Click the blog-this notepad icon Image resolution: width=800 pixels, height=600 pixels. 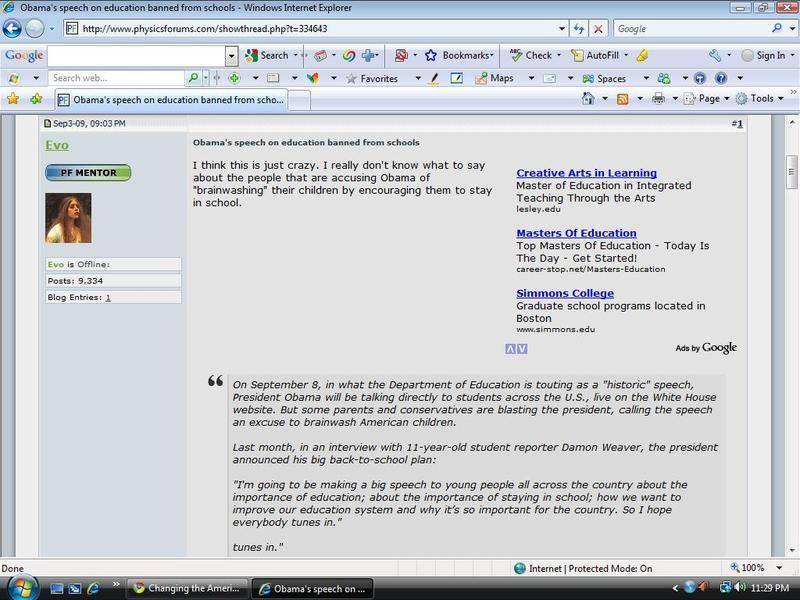pyautogui.click(x=457, y=78)
